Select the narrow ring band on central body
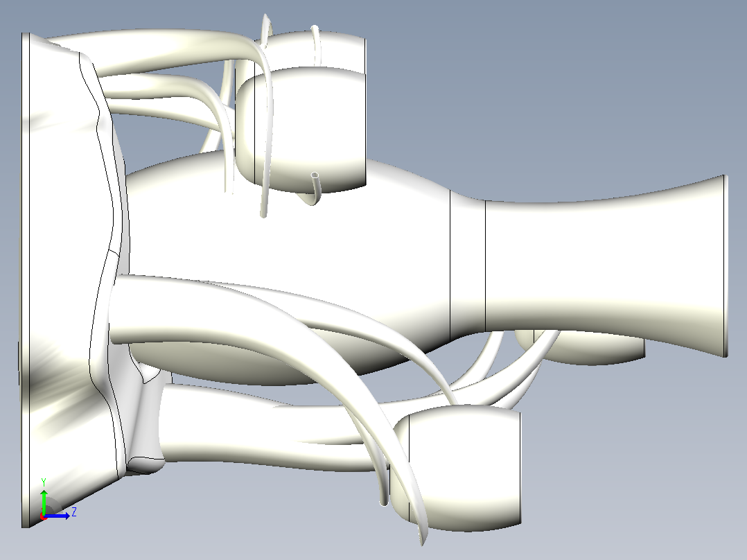The height and width of the screenshot is (560, 747). click(x=468, y=267)
